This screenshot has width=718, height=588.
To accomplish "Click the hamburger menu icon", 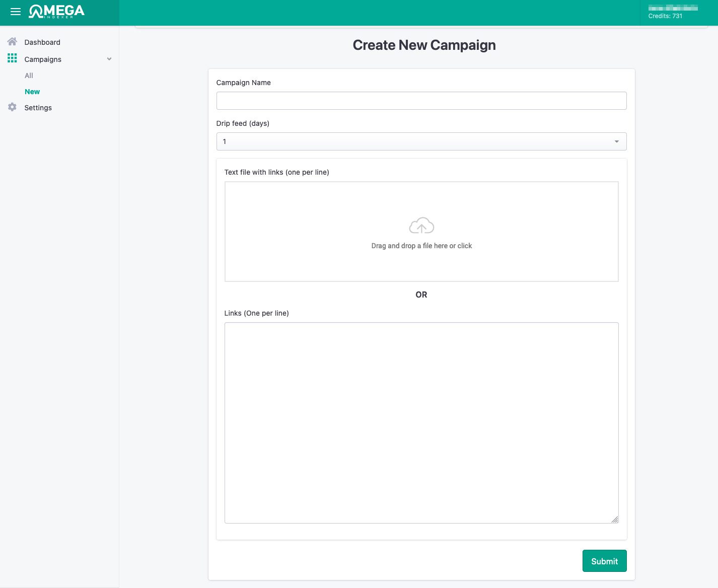I will [x=16, y=12].
